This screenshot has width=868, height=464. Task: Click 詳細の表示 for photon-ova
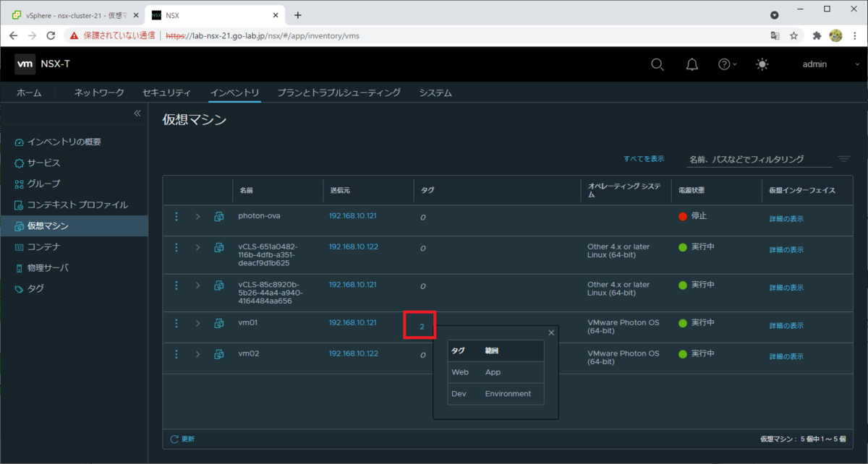[786, 218]
